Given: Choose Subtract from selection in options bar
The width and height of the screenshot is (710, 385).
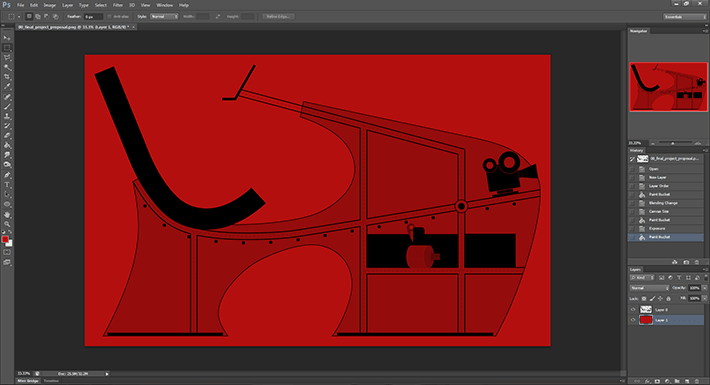Looking at the screenshot, I should (x=47, y=16).
